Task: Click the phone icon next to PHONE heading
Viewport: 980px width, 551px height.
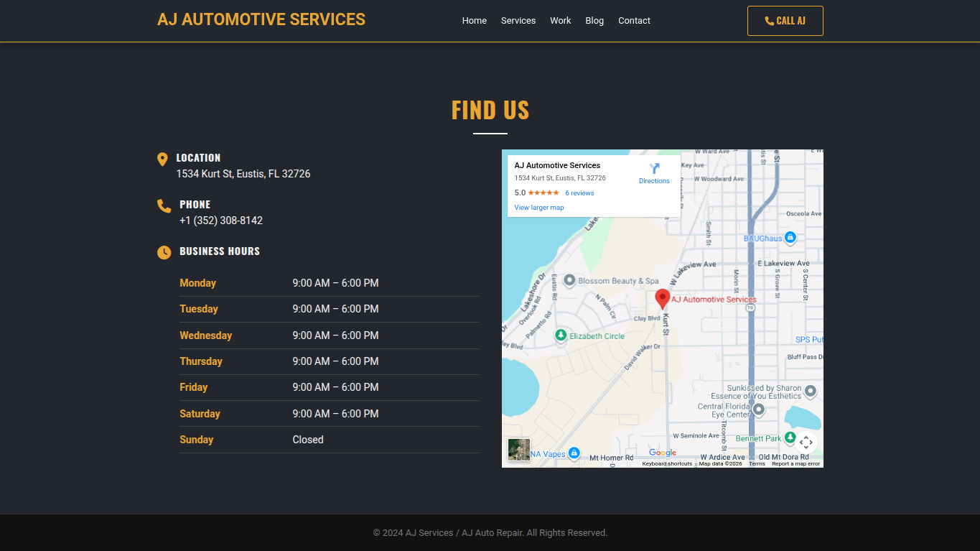Action: (164, 205)
